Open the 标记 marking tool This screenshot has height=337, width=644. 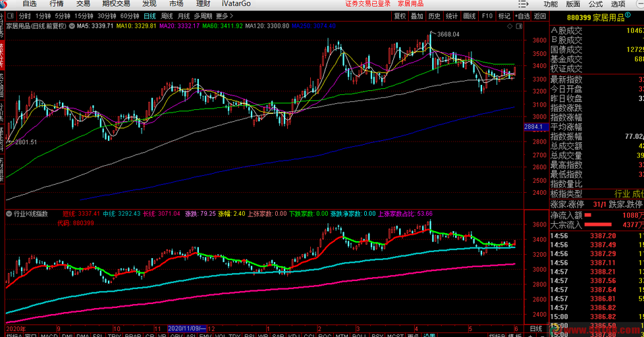pos(504,16)
